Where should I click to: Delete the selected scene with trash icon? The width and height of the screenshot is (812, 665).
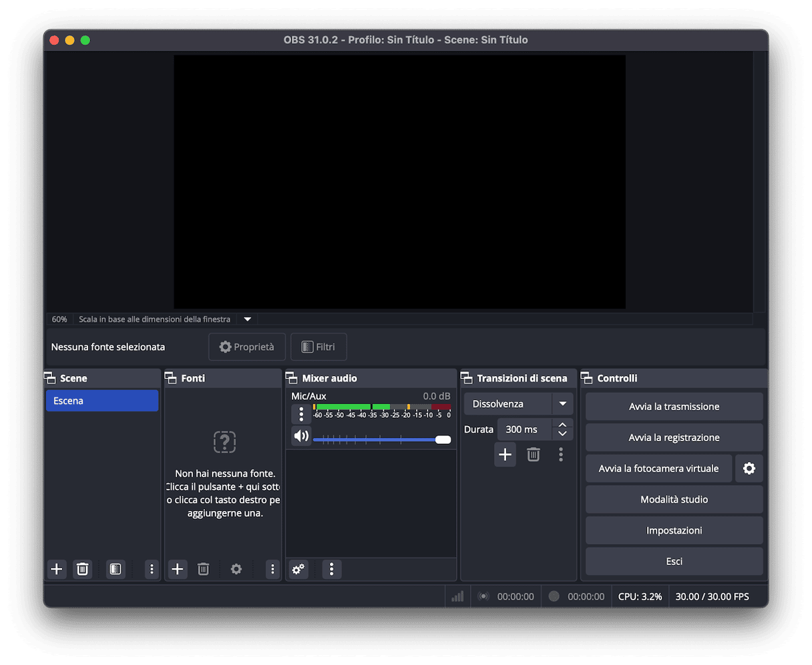coord(83,569)
